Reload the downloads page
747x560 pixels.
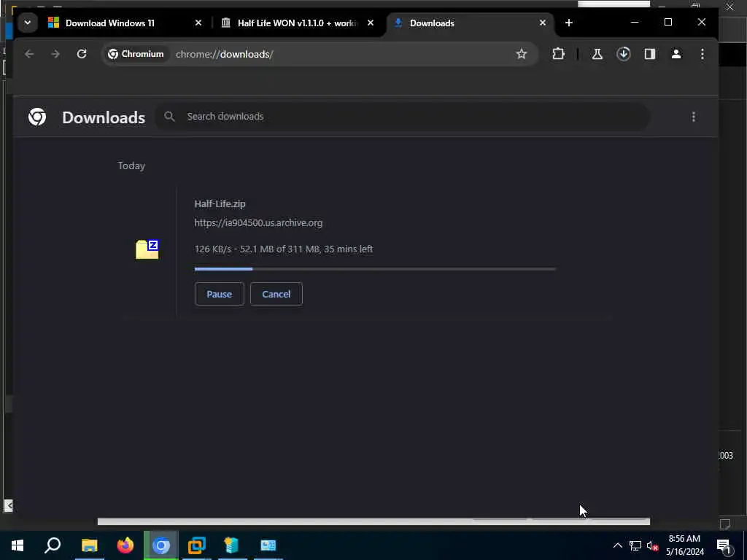coord(82,54)
